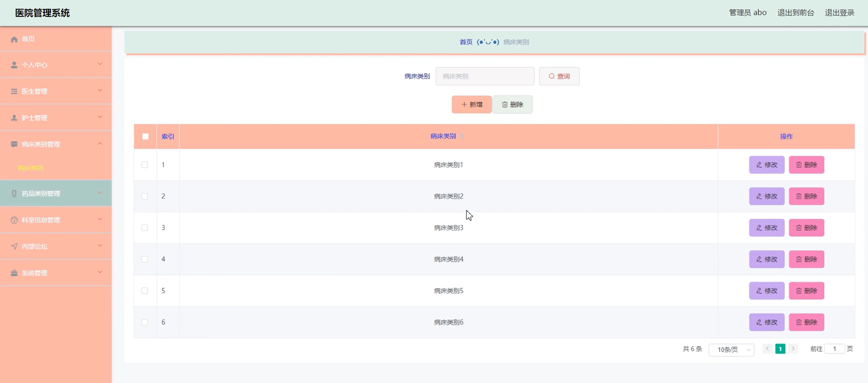Click the 查询 search button
The image size is (868, 383).
559,77
